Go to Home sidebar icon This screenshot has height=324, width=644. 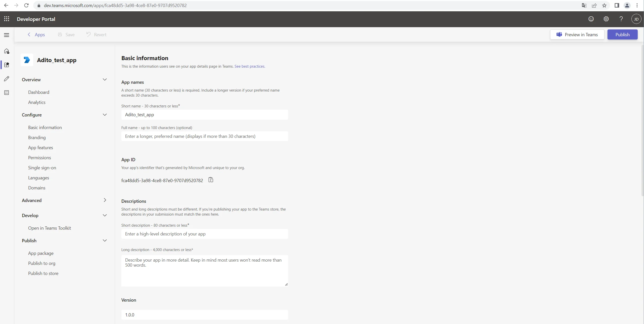pyautogui.click(x=7, y=51)
